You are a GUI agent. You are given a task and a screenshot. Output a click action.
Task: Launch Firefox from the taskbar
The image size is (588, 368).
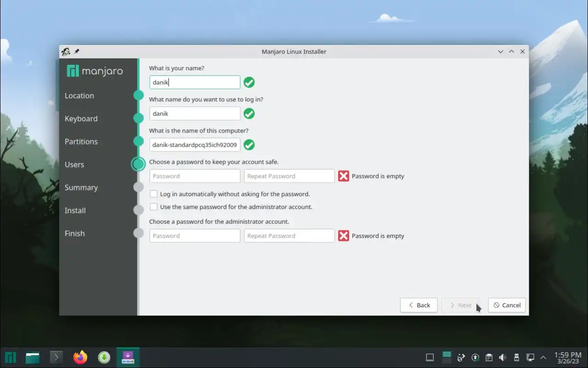[80, 357]
